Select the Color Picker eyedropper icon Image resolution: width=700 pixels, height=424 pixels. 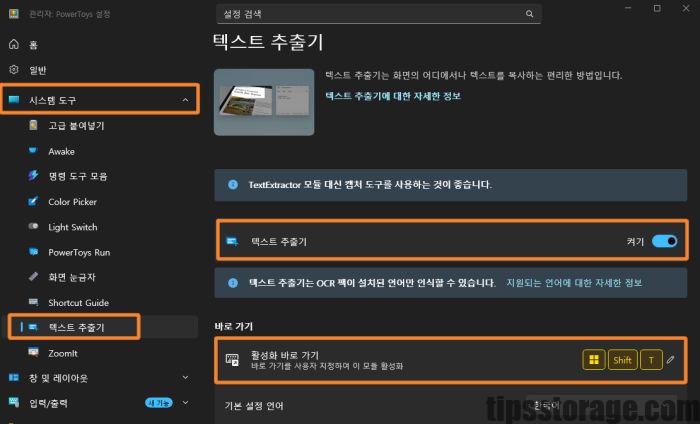pos(33,201)
